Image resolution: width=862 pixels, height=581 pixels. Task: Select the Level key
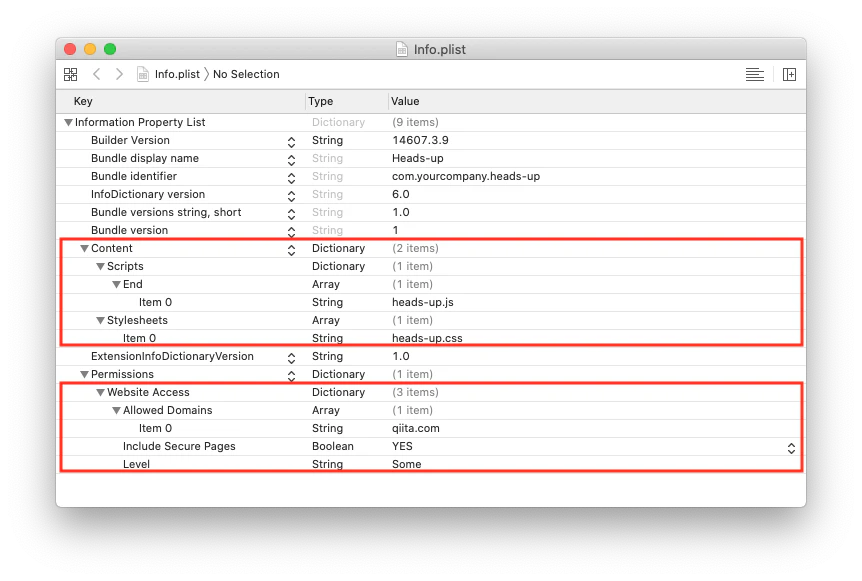click(136, 464)
